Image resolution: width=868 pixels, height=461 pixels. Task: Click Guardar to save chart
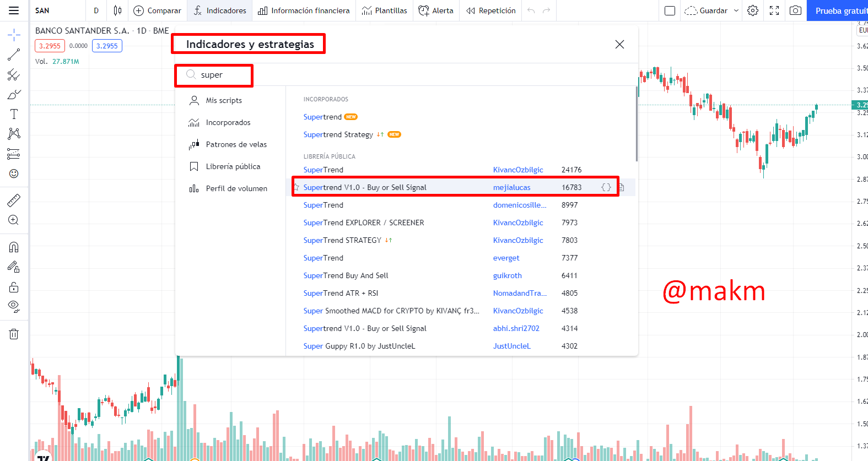(707, 10)
